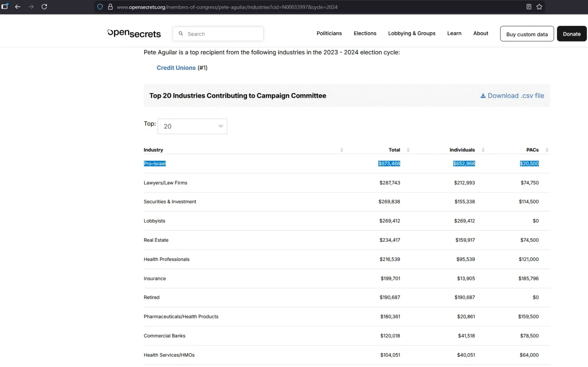Click the Securities & Investment row label

tap(170, 202)
